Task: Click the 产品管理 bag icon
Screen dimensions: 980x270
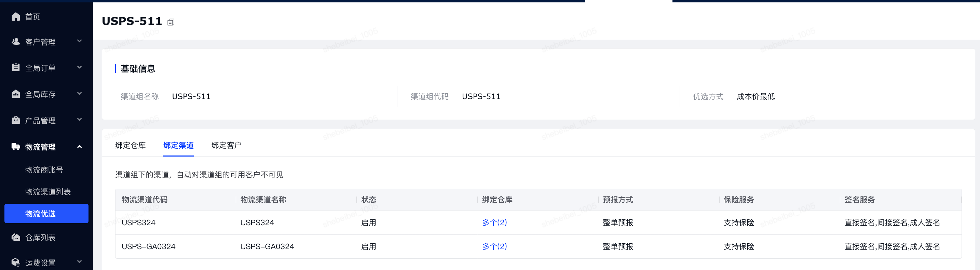Action: click(x=16, y=120)
